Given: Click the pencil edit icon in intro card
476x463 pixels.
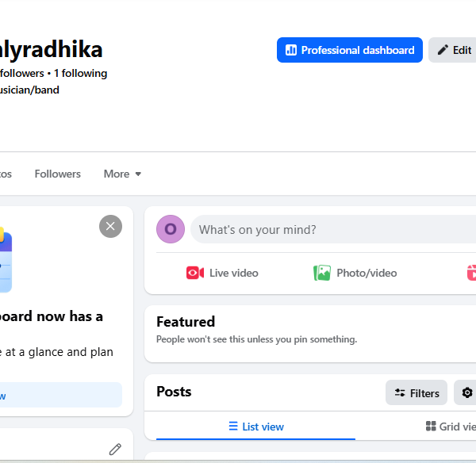Looking at the screenshot, I should [x=115, y=450].
